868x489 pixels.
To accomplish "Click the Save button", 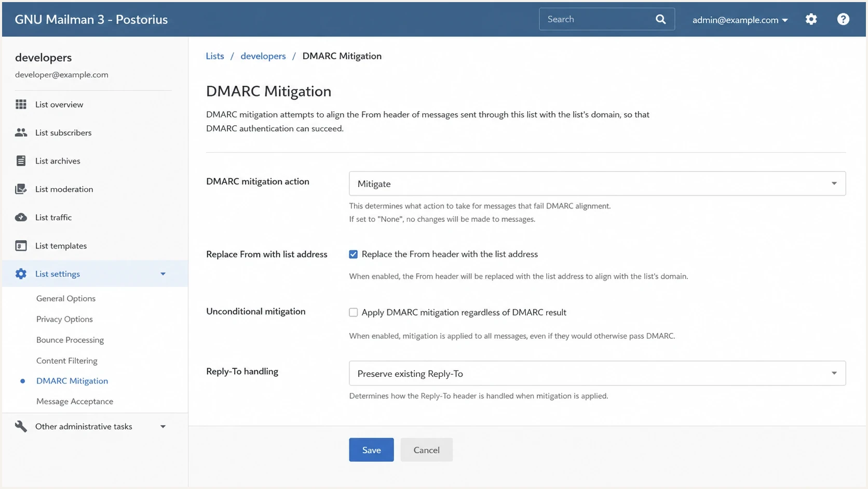I will (371, 450).
